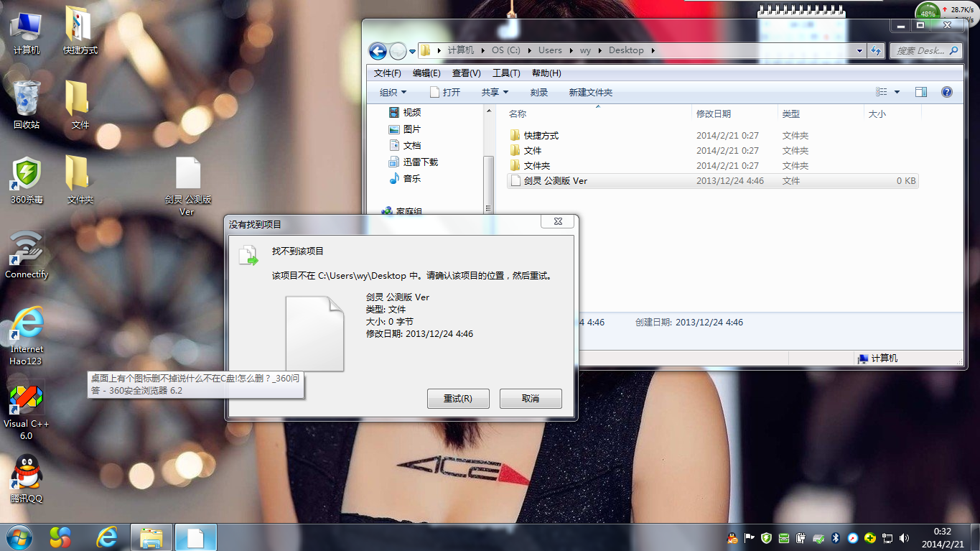Click the 重试(R) button in the dialog
Image resolution: width=980 pixels, height=551 pixels.
458,398
